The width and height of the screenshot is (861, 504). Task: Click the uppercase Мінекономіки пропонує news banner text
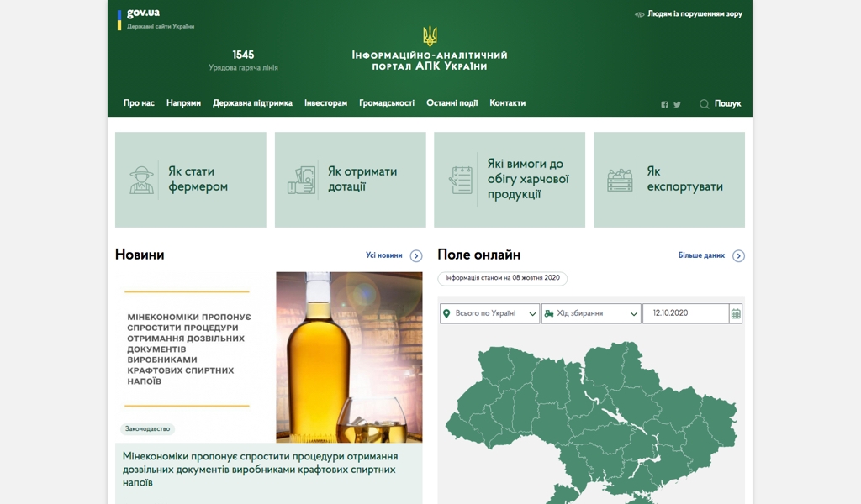pyautogui.click(x=189, y=349)
